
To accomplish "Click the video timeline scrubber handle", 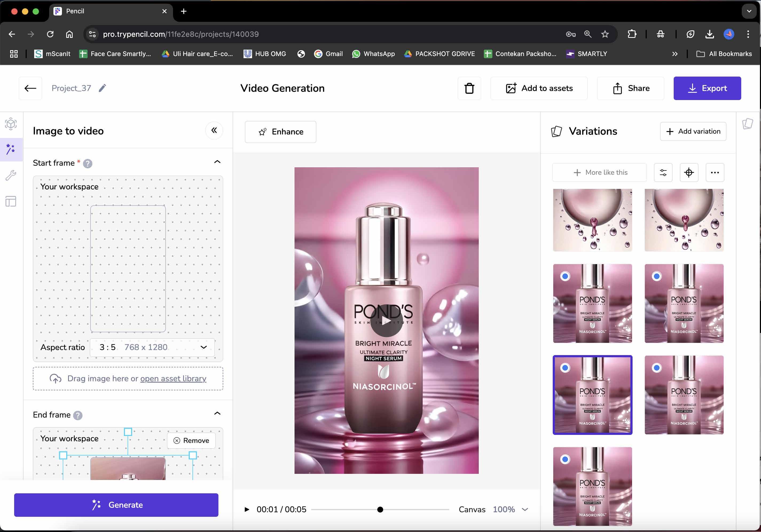I will tap(380, 510).
